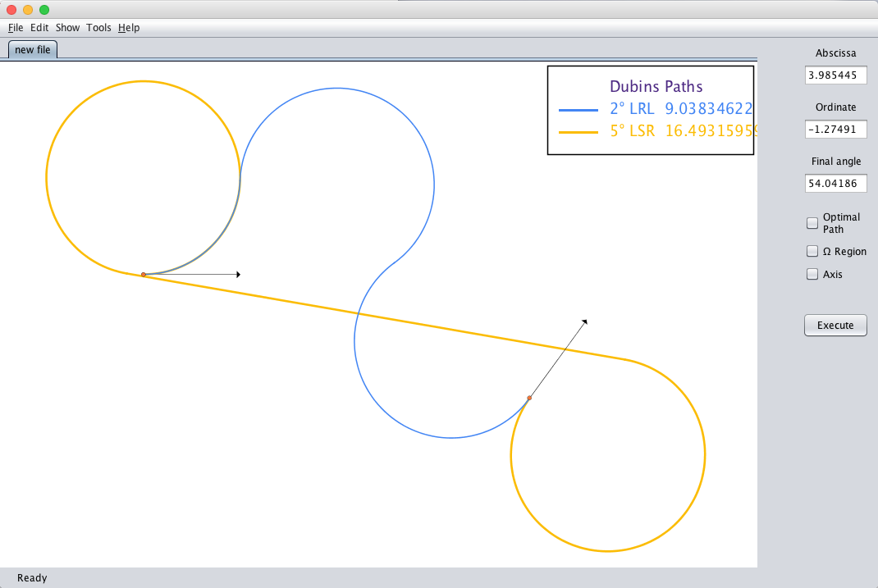Open the File menu

coord(16,28)
